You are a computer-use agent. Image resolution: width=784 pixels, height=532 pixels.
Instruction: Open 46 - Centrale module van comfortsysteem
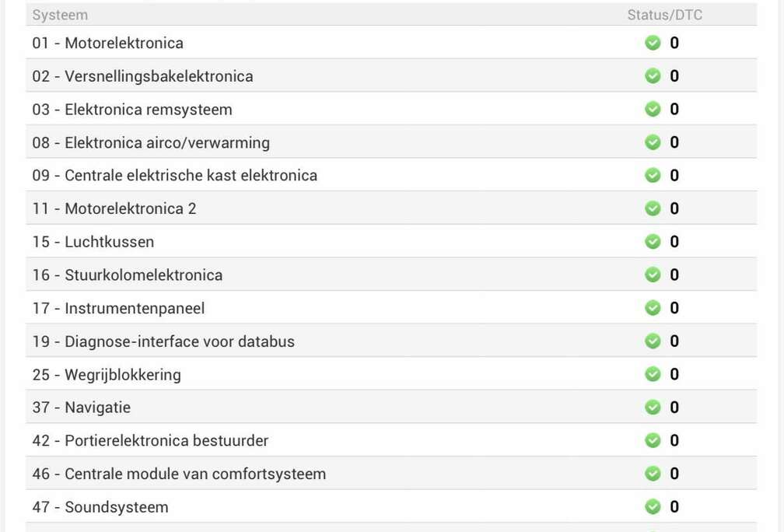point(179,474)
